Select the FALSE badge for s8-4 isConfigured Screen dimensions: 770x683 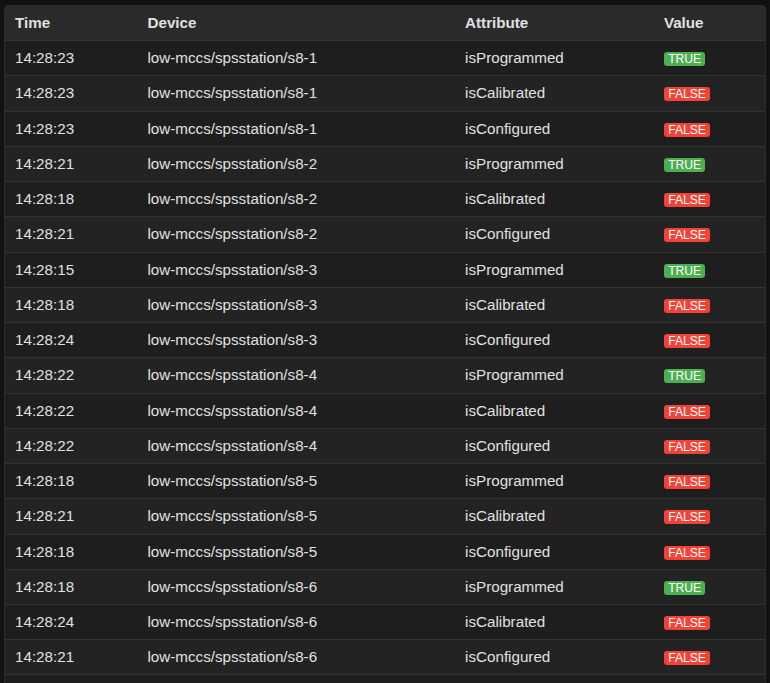click(x=687, y=447)
